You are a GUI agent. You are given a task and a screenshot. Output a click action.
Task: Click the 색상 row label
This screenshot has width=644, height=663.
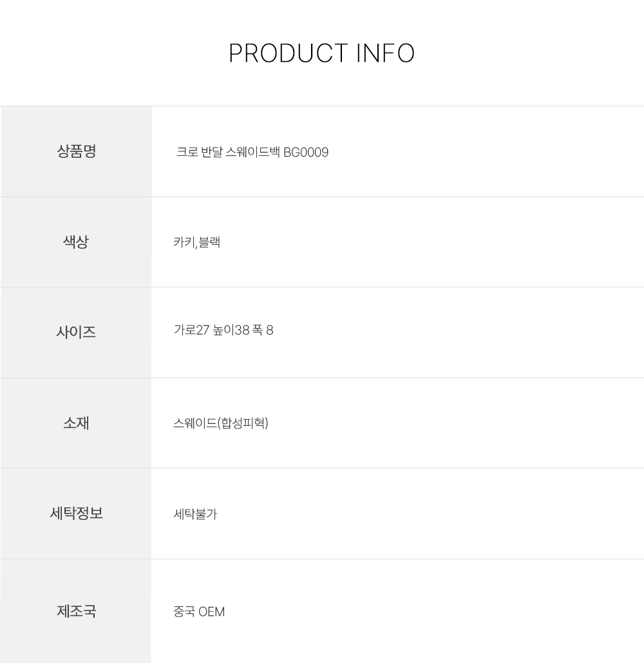click(76, 242)
